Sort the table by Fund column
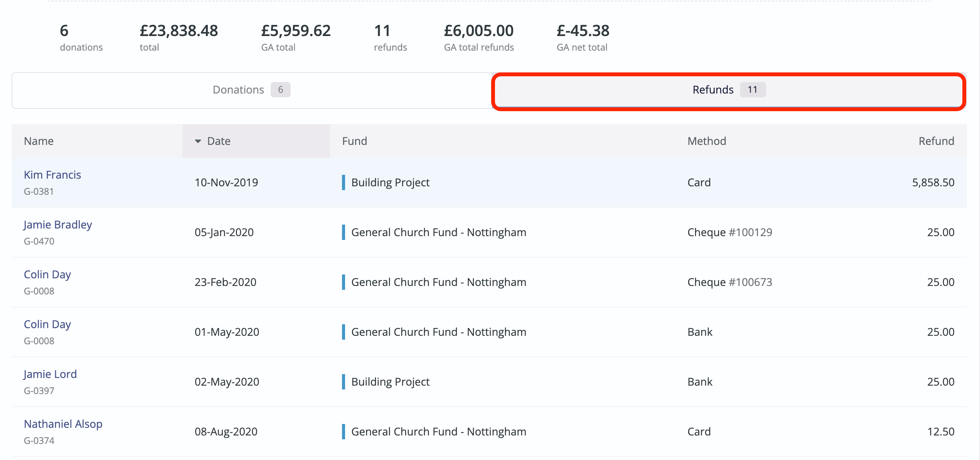The width and height of the screenshot is (980, 460). 354,141
